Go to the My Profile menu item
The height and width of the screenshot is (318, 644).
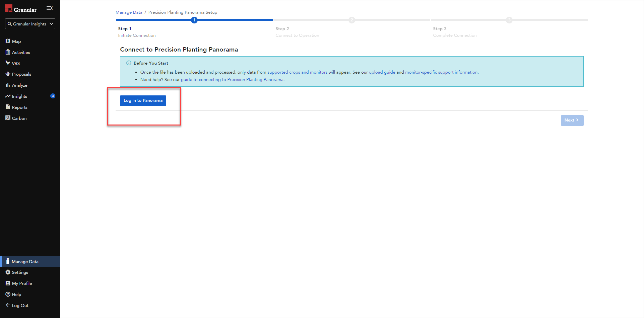(x=30, y=284)
